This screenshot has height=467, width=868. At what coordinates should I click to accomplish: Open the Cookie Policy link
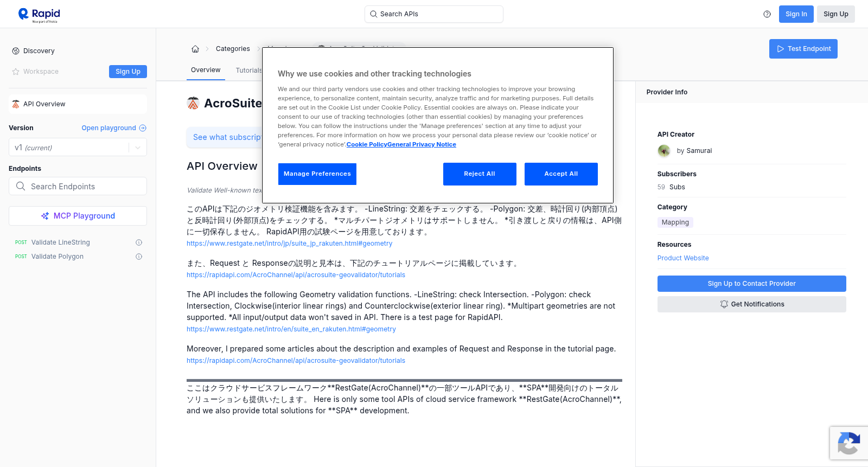click(x=367, y=144)
